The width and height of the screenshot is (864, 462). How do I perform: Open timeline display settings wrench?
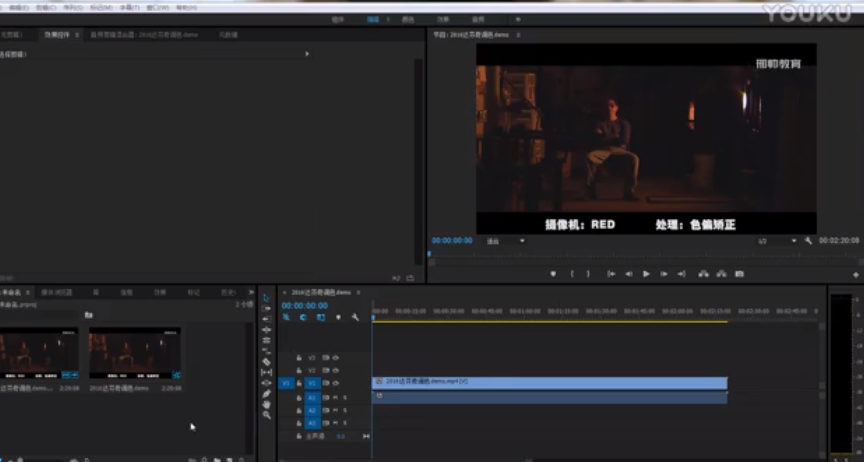click(355, 317)
